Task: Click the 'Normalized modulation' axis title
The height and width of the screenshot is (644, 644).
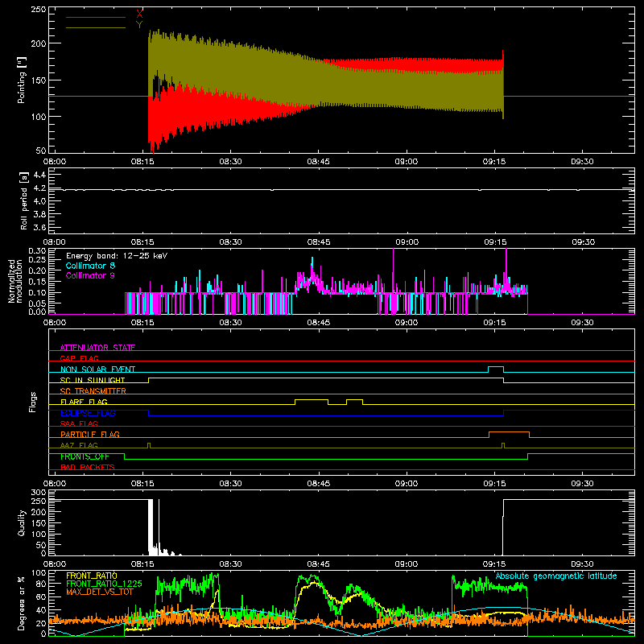Action: click(15, 281)
